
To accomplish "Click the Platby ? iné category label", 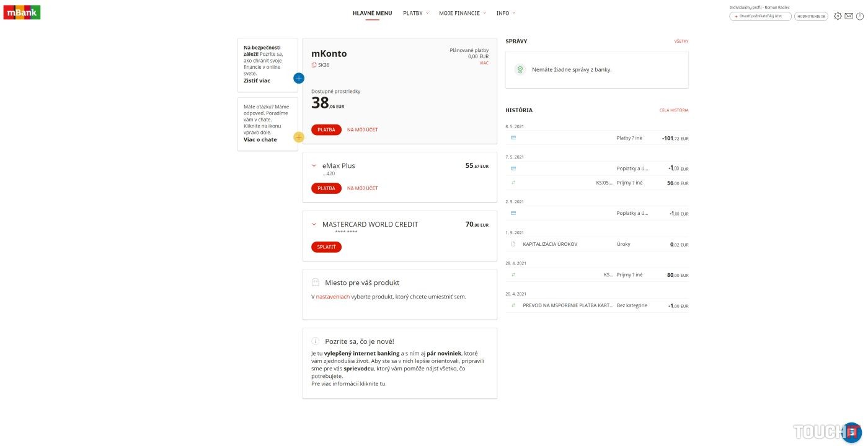I will click(629, 138).
